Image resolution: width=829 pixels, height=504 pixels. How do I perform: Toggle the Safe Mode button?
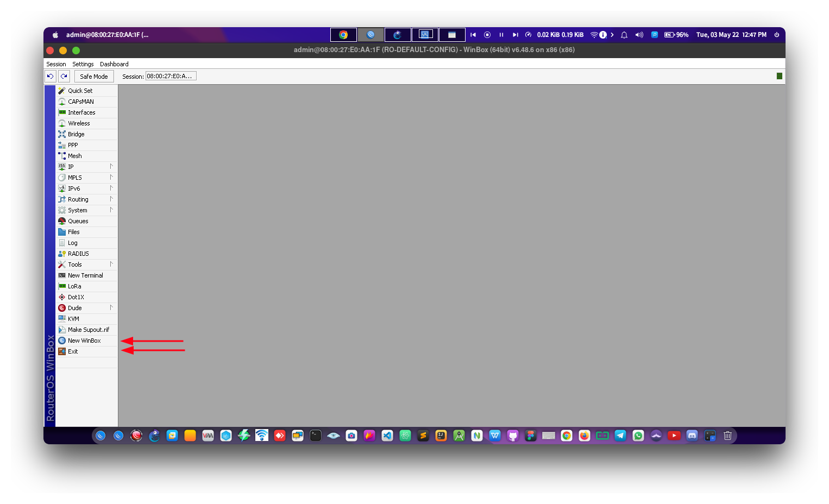click(93, 77)
